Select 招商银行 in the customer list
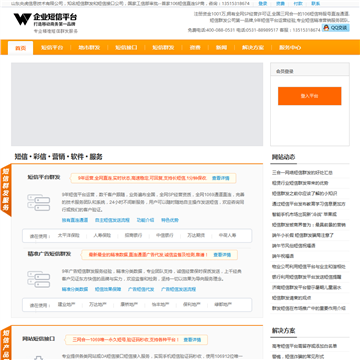The width and height of the screenshot is (360, 360). (133, 235)
